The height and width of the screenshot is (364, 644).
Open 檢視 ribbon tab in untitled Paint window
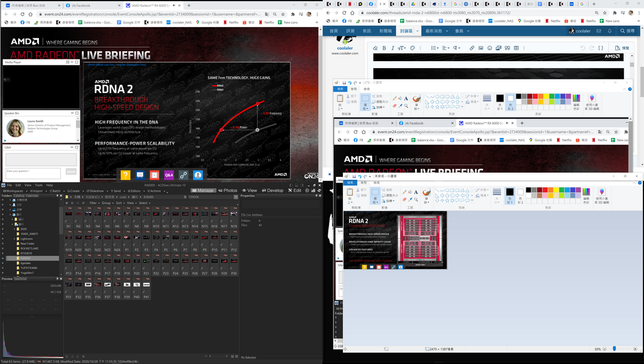(x=377, y=183)
